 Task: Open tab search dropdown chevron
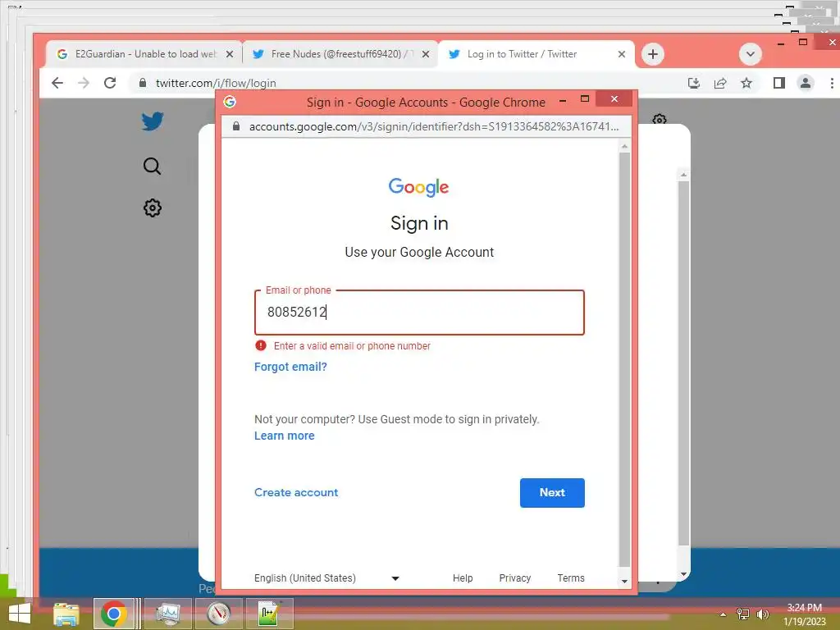click(x=750, y=54)
